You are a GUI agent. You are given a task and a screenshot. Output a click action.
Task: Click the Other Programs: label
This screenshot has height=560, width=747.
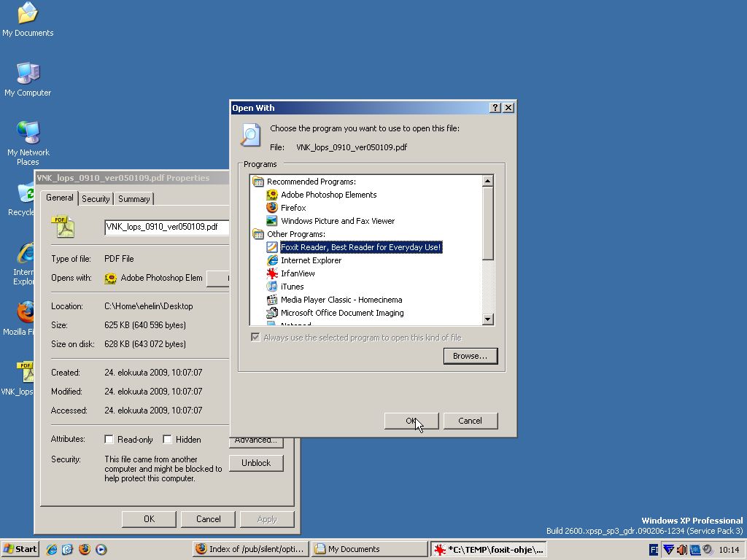tap(296, 234)
